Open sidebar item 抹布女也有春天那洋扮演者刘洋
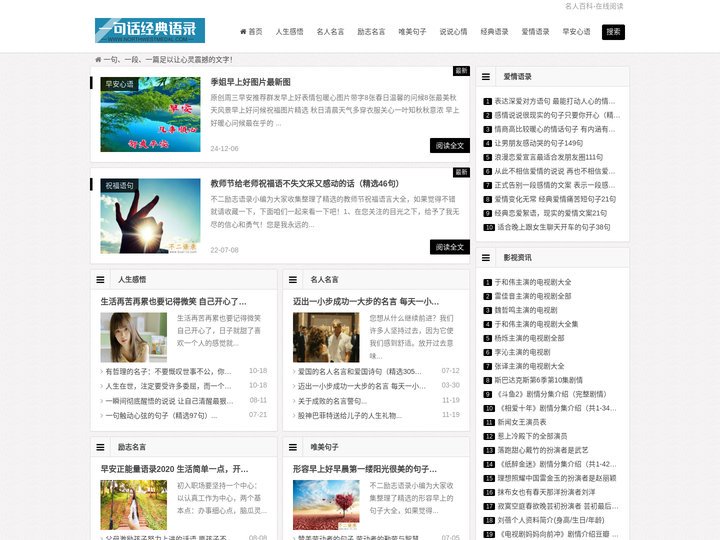 pyautogui.click(x=546, y=492)
